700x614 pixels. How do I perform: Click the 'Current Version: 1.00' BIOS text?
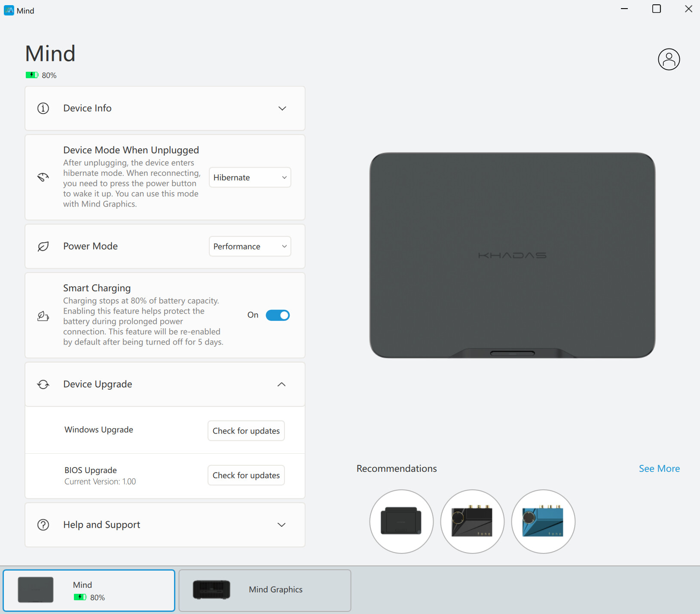pos(100,482)
